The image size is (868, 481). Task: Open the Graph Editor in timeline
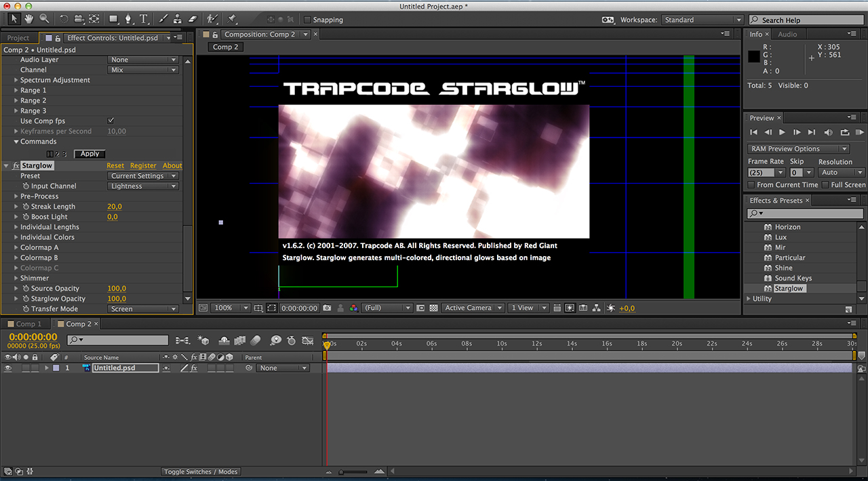pos(308,340)
